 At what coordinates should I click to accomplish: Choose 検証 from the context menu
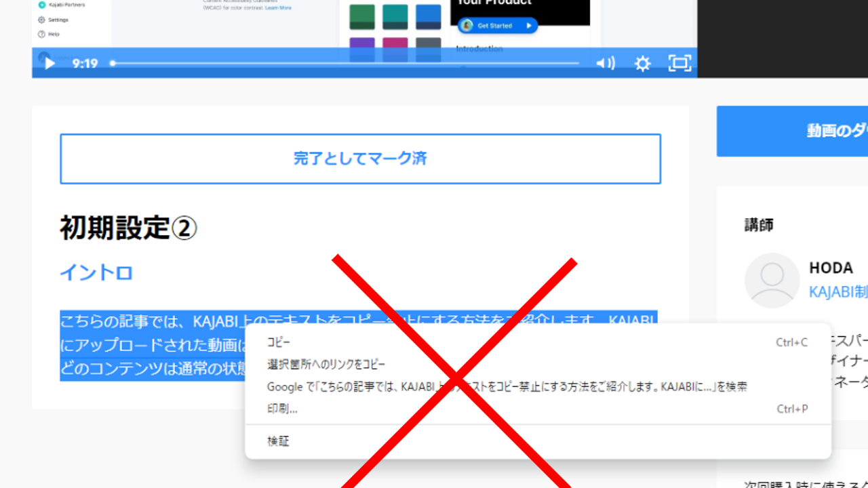[538, 441]
